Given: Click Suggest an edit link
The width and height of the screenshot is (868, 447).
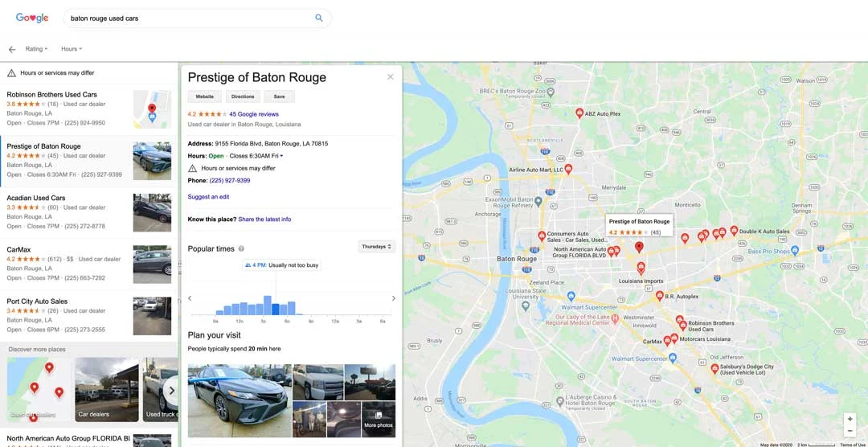Looking at the screenshot, I should (x=208, y=197).
